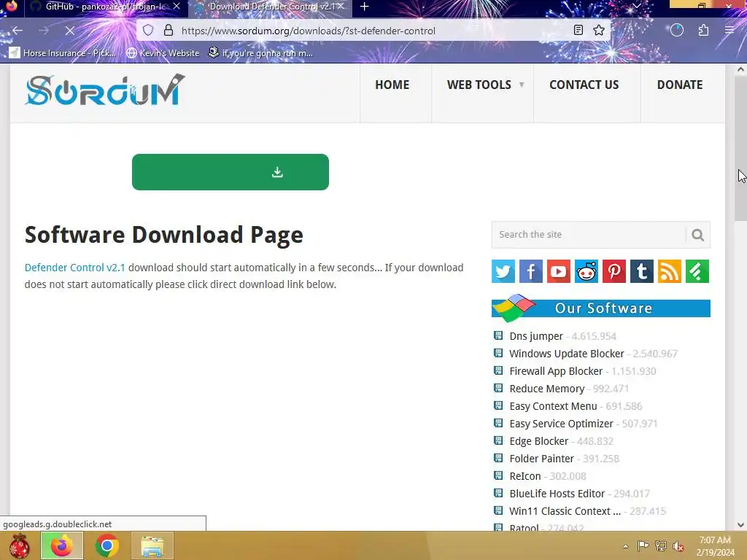Open the ornament Start button
This screenshot has width=747, height=560.
[x=19, y=545]
